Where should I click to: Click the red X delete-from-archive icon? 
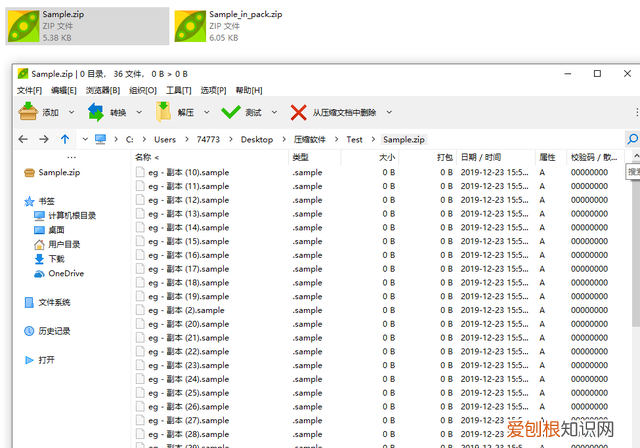(x=298, y=112)
